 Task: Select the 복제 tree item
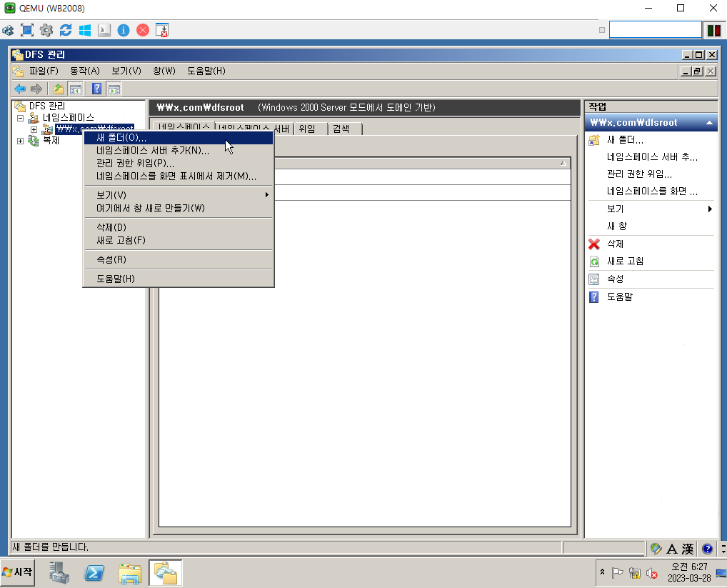tap(51, 141)
